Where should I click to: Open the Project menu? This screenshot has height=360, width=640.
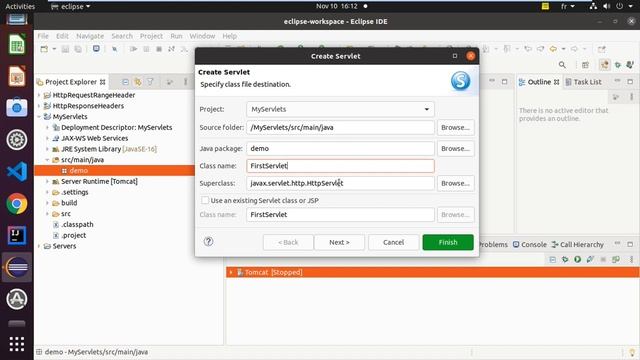coord(151,36)
